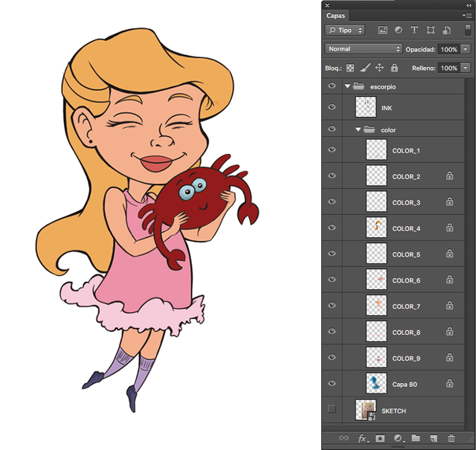Show the SKETCH layer
The height and width of the screenshot is (450, 476).
coord(332,409)
